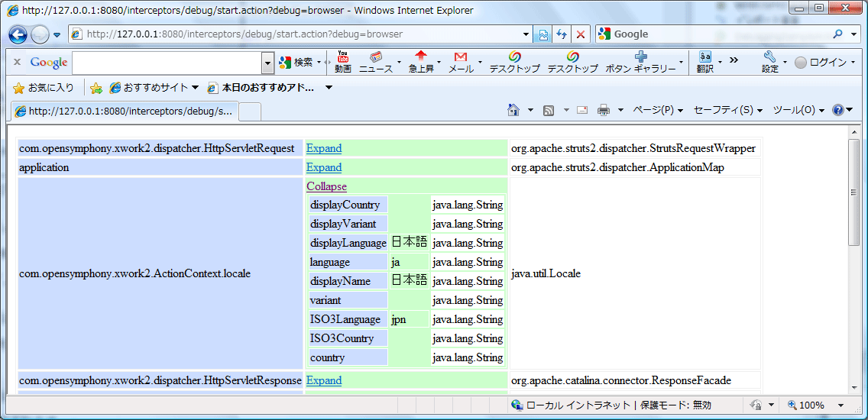Expand more toolbar buttons chevron
Image resolution: width=868 pixels, height=420 pixels.
(x=734, y=60)
